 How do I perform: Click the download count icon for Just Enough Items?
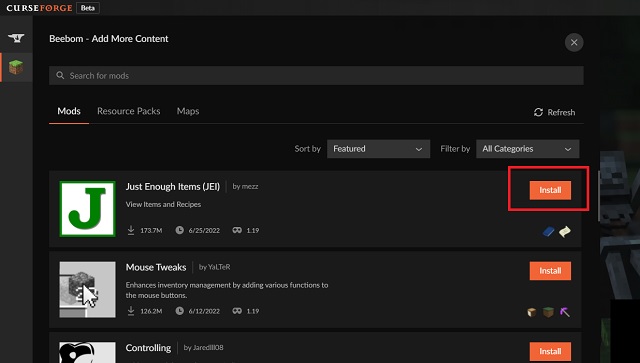click(131, 230)
